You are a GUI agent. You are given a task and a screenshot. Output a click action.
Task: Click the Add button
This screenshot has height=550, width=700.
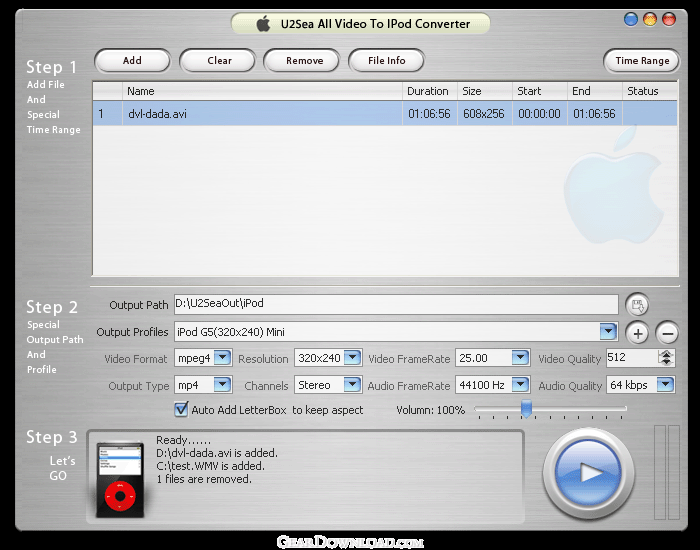point(132,61)
